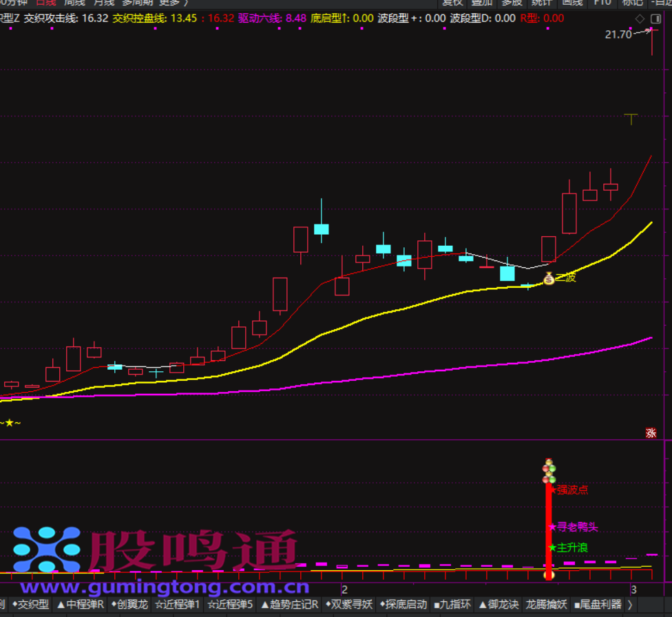Click the yellow star marker at chart left

pyautogui.click(x=9, y=423)
